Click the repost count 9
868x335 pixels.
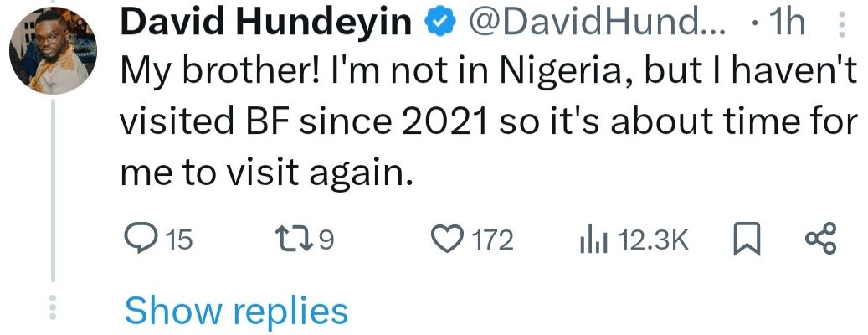coord(326,241)
